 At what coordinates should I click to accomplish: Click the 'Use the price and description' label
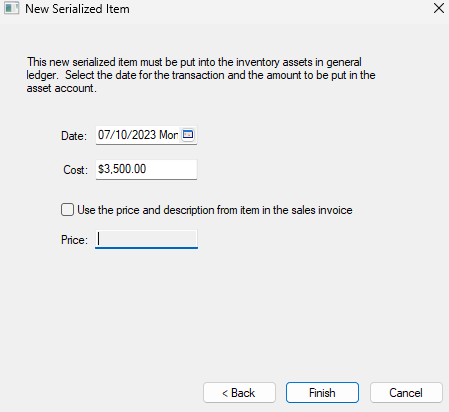click(215, 210)
